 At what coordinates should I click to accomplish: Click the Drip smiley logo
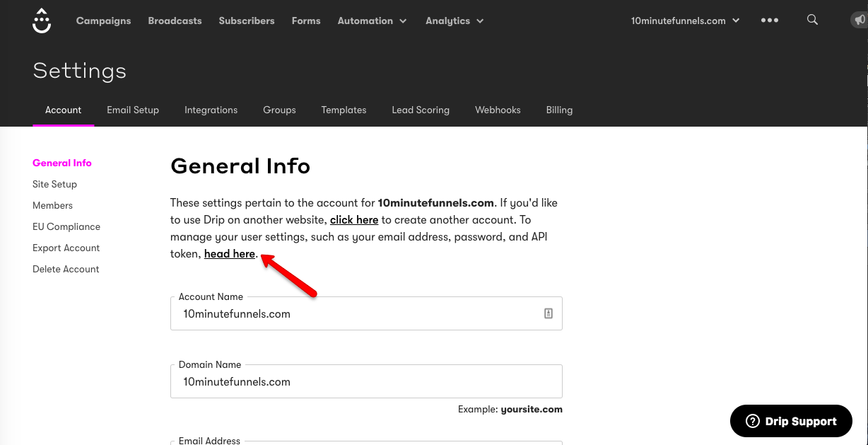42,21
